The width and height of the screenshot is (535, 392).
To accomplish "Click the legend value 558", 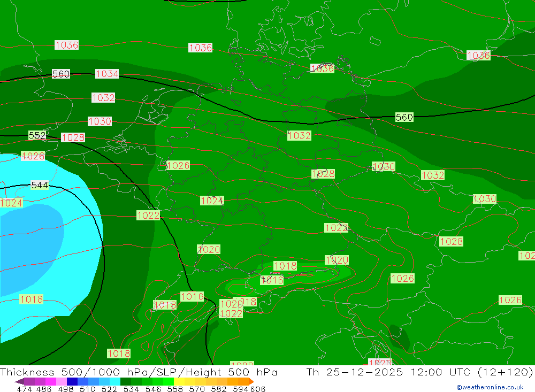I will (175, 389).
